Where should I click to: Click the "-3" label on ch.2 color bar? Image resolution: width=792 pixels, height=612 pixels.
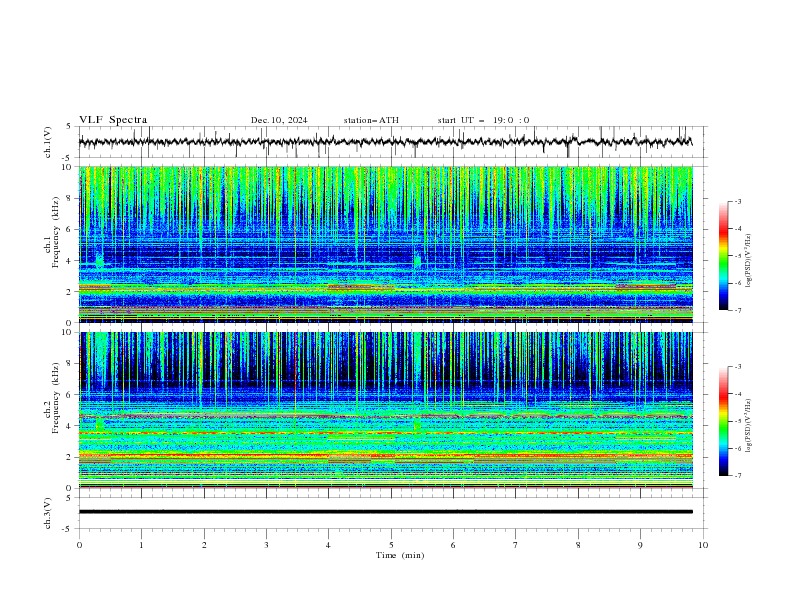[738, 367]
